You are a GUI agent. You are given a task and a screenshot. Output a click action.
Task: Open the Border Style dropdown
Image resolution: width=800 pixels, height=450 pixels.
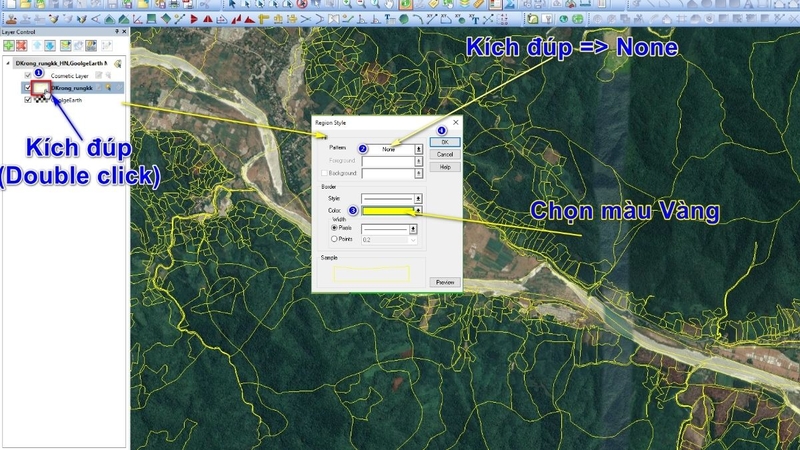click(418, 198)
